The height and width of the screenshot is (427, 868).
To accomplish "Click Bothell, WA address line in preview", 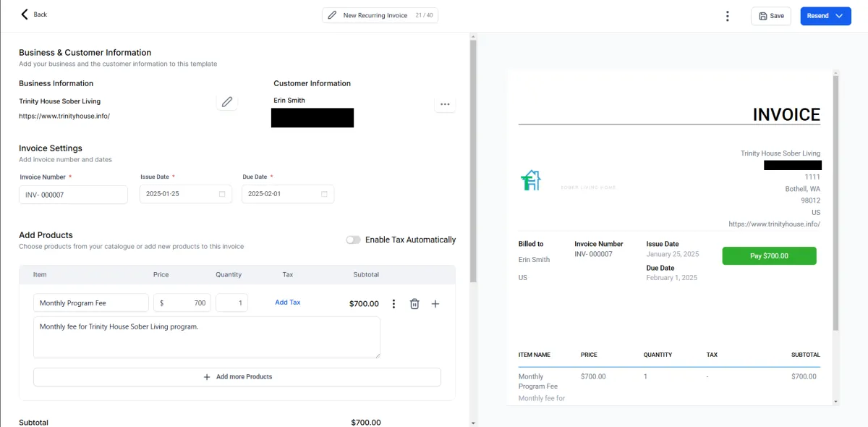I will tap(803, 189).
